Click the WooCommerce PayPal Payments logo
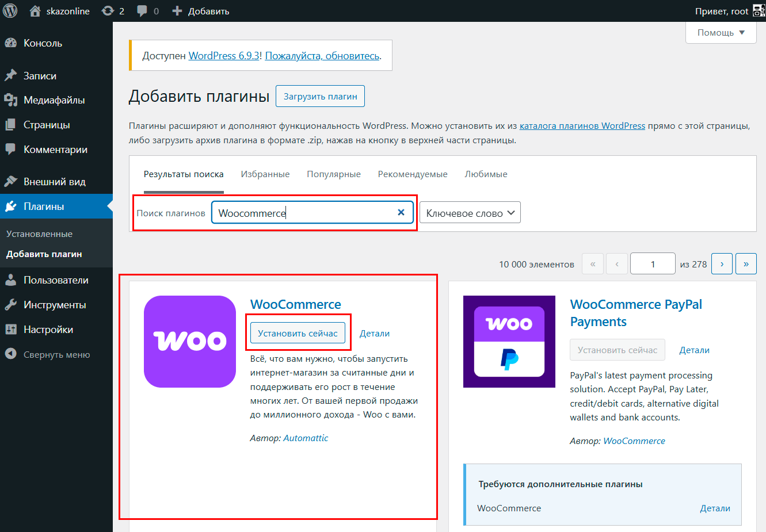 point(509,341)
